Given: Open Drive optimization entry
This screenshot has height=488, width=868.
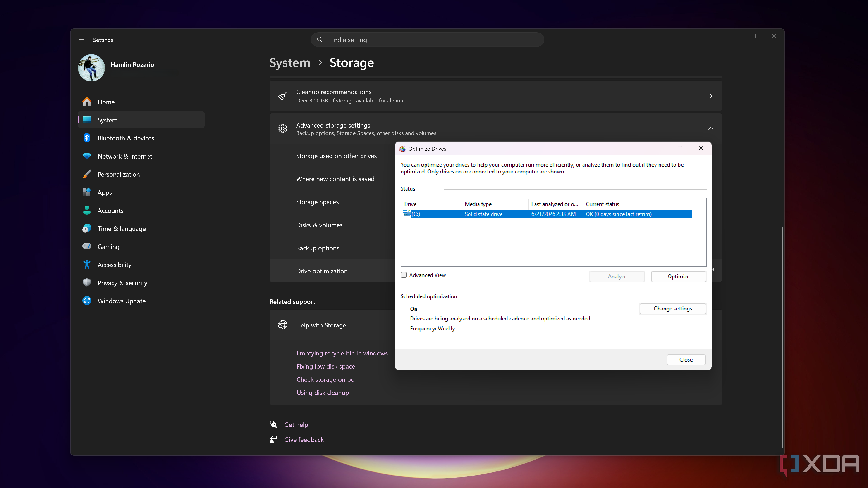Looking at the screenshot, I should click(x=322, y=271).
